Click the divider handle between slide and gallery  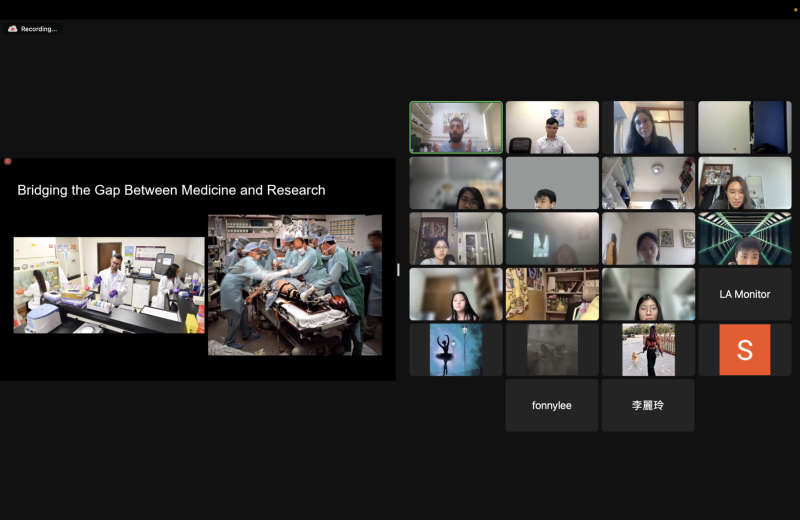(x=398, y=269)
